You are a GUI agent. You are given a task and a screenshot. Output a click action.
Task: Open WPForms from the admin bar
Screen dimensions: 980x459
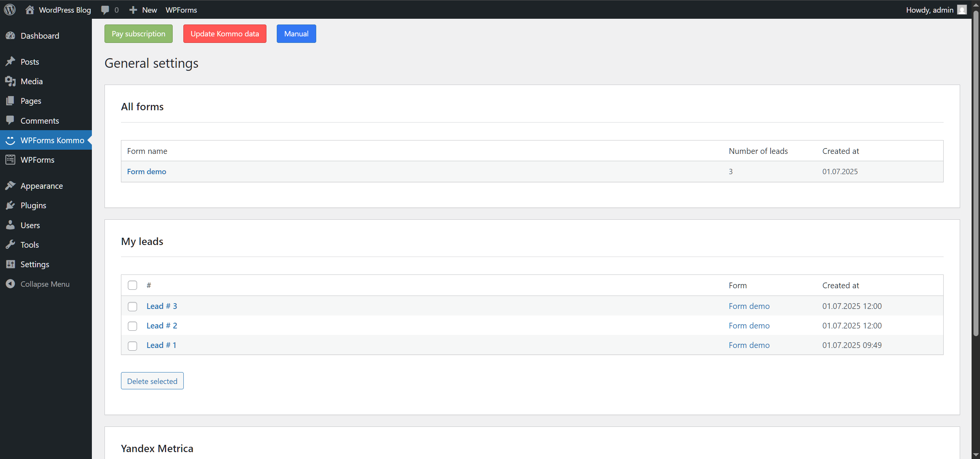pyautogui.click(x=181, y=10)
